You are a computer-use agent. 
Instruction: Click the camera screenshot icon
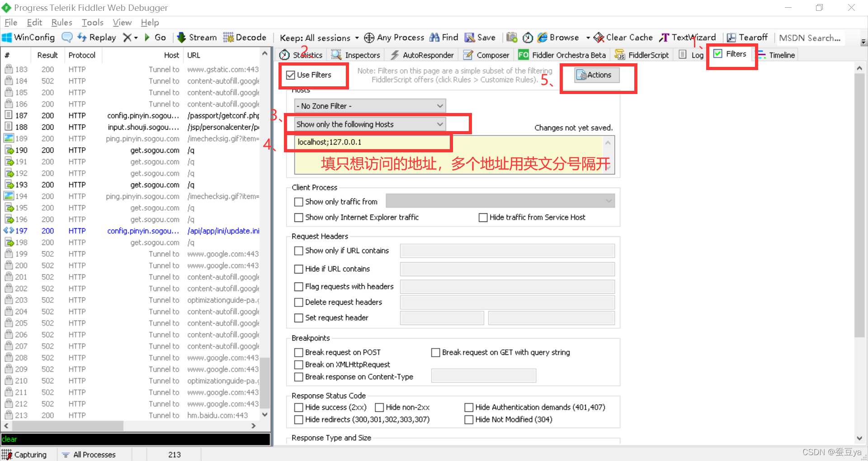(512, 38)
